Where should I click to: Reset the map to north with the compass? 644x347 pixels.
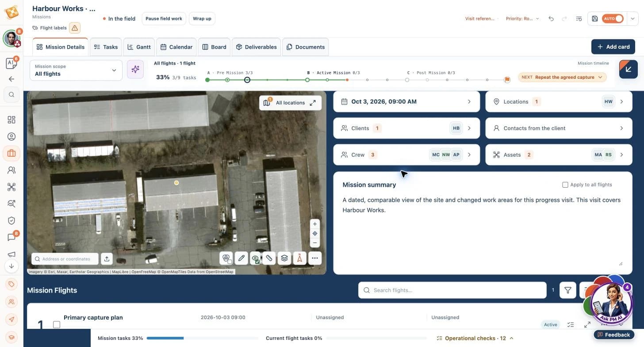pos(299,258)
